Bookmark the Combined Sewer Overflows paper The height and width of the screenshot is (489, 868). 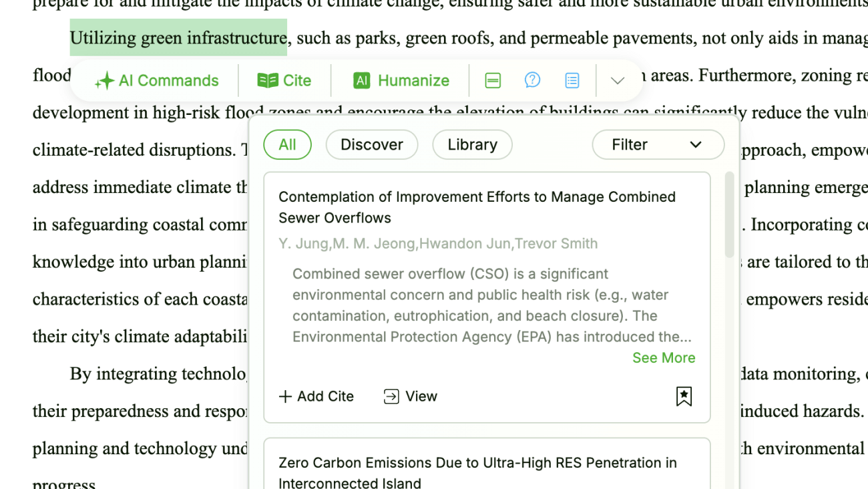[x=684, y=396]
